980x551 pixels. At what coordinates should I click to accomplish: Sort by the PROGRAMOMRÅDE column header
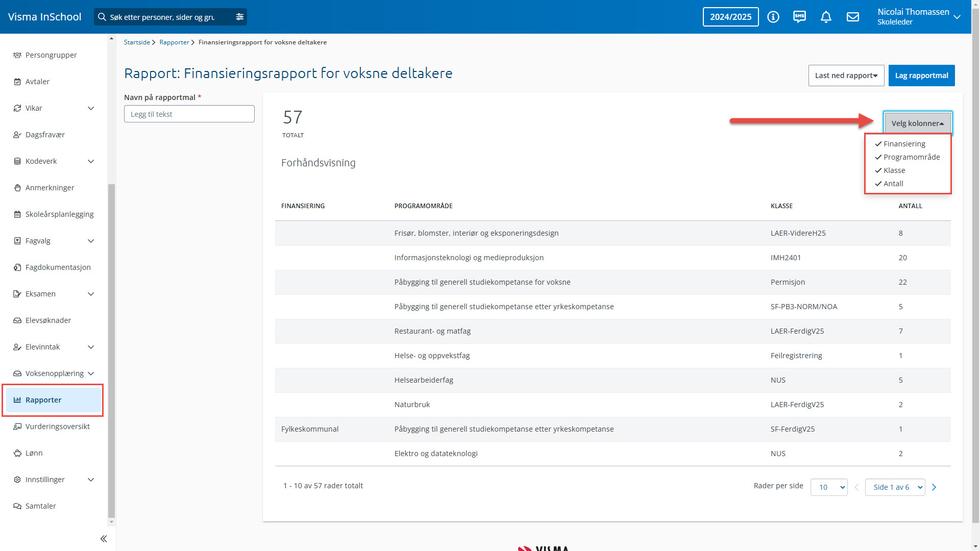pyautogui.click(x=423, y=206)
